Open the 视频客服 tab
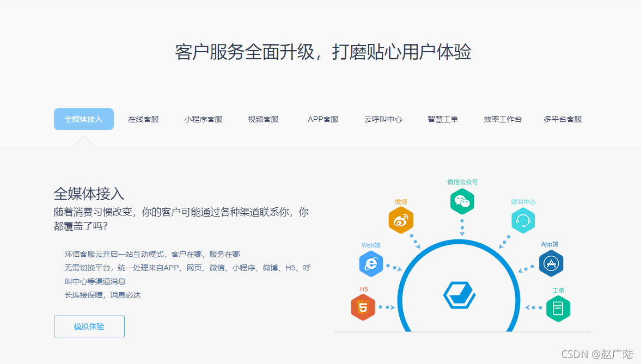Viewport: 641px width, 364px height. [262, 120]
